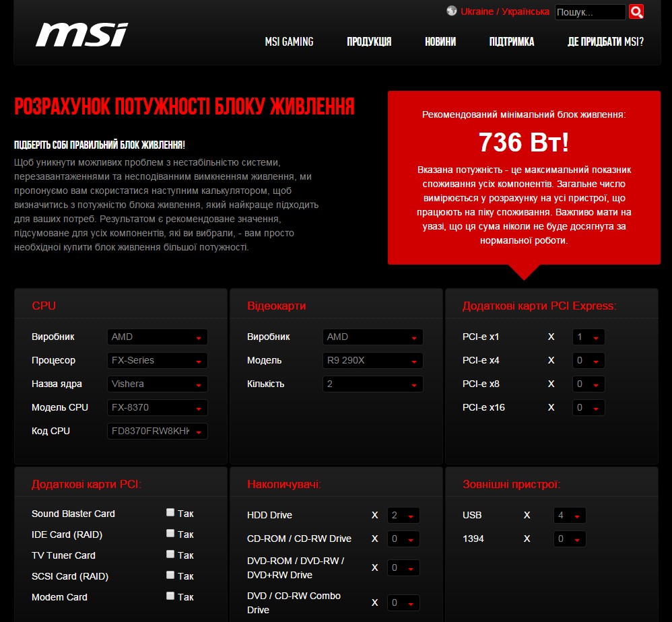Open the ДЕ ПРИДБАТИ MSI? menu
The image size is (672, 622).
605,42
